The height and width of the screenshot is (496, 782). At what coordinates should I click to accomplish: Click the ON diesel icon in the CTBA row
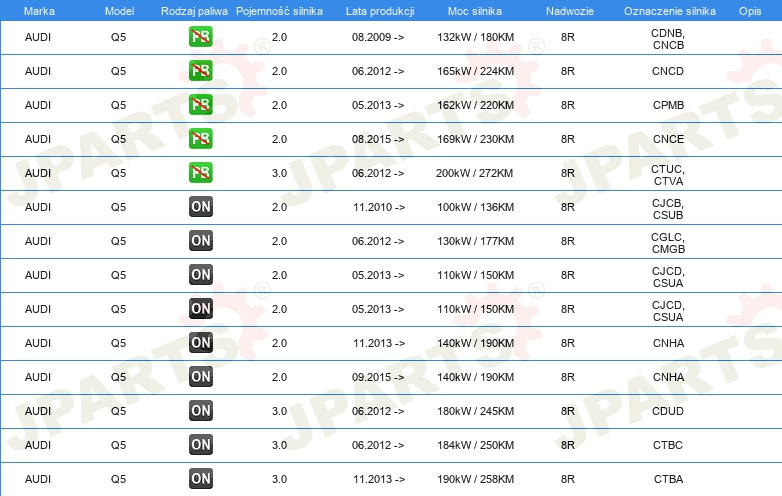[200, 479]
